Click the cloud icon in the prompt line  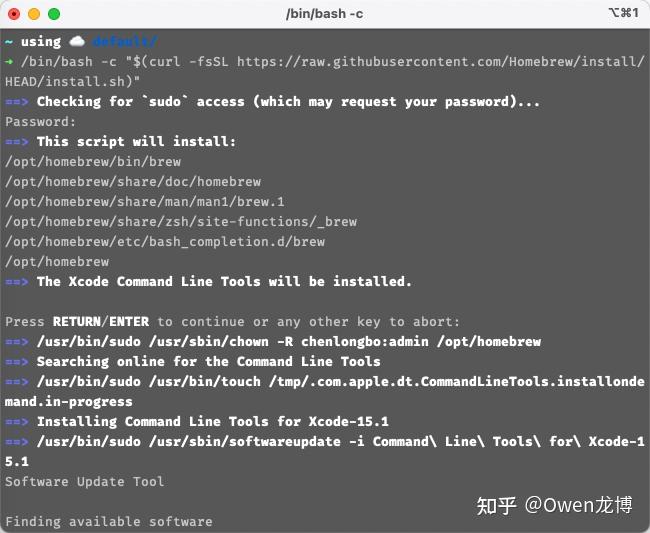pyautogui.click(x=77, y=42)
